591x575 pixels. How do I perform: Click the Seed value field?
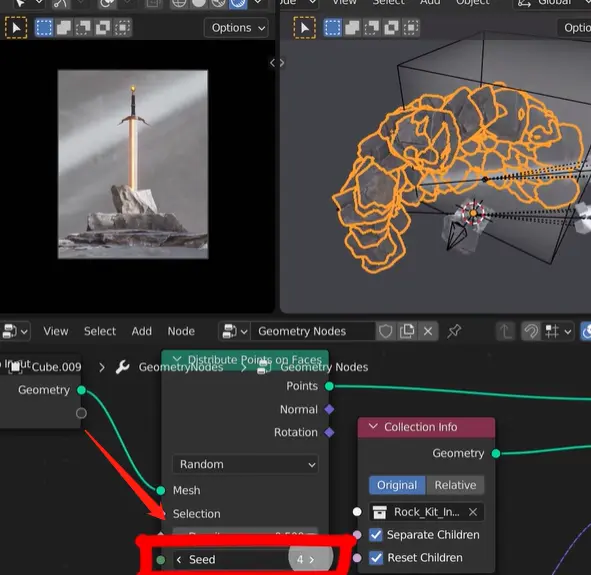(245, 560)
